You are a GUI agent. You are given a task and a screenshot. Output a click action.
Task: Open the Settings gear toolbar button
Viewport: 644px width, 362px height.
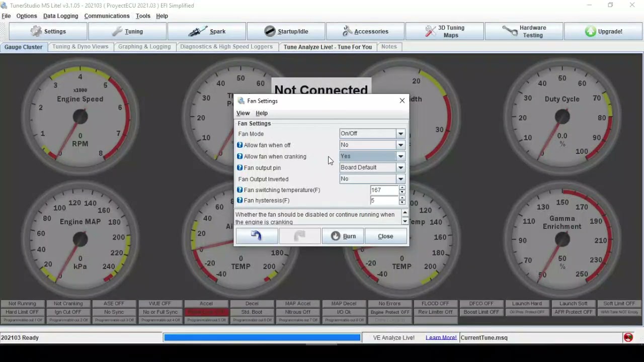48,31
